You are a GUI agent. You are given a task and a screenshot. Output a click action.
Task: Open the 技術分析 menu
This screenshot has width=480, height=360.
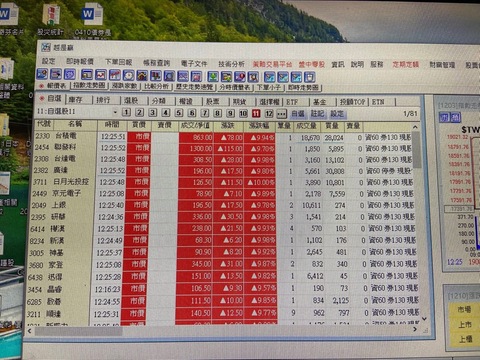pyautogui.click(x=231, y=64)
